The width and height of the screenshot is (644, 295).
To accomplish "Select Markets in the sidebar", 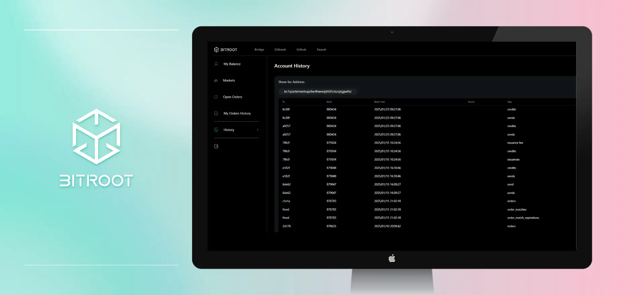I will tap(229, 80).
